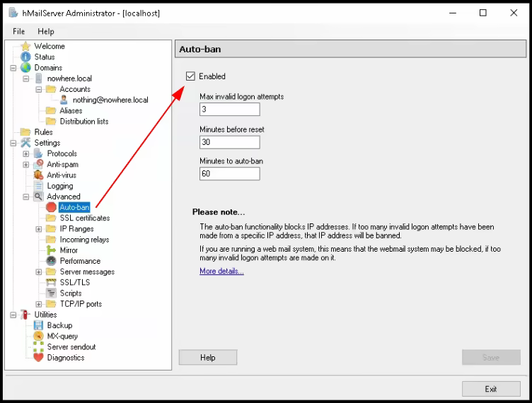The width and height of the screenshot is (532, 403).
Task: Click the Server sendout dots icon
Action: (38, 346)
